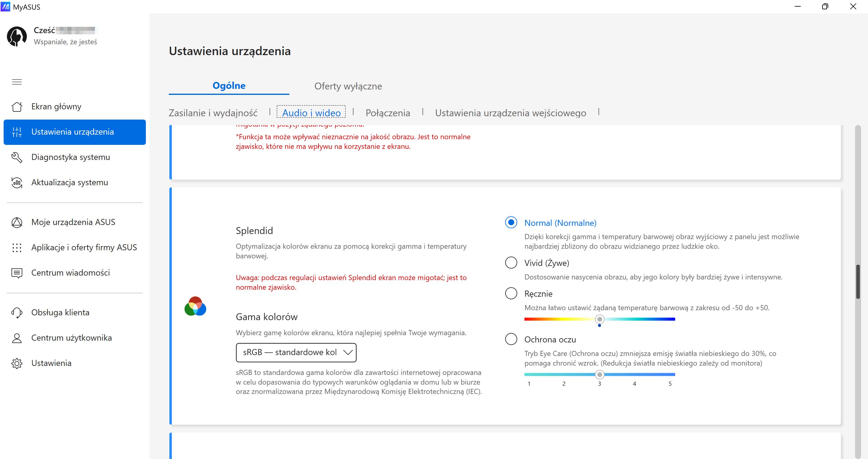Click the home icon beside Ekran główny

[x=17, y=106]
